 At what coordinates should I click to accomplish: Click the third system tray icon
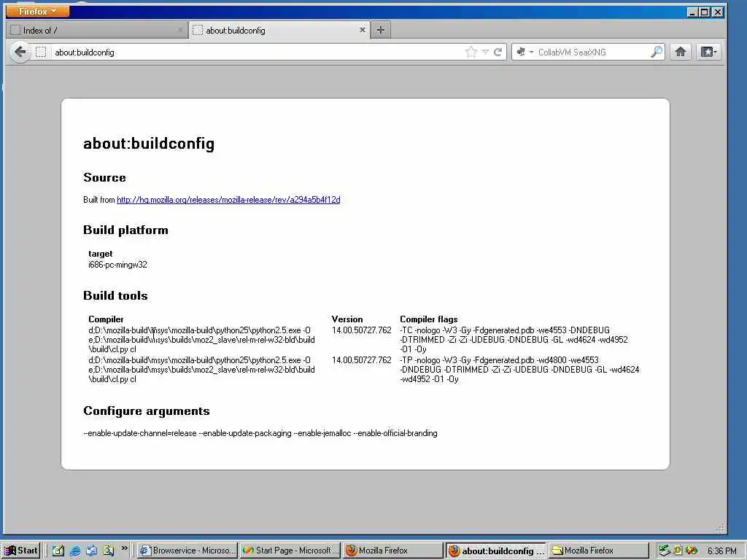(692, 551)
